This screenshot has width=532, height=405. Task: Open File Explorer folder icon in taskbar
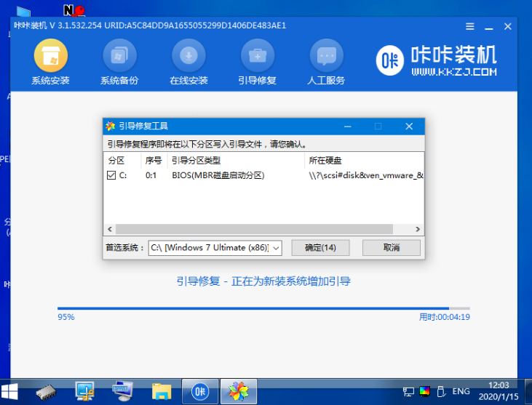(x=162, y=391)
